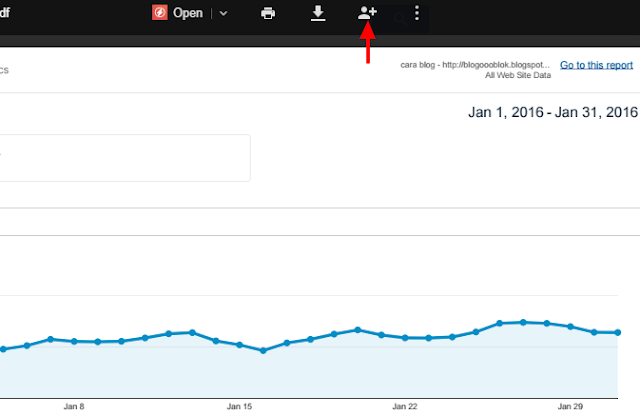
Task: Click the Jan 8 axis label
Action: [74, 407]
